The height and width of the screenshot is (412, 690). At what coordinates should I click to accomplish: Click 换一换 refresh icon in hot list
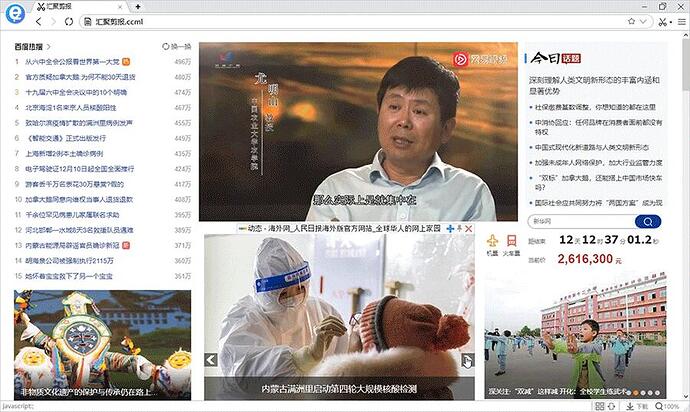(166, 47)
